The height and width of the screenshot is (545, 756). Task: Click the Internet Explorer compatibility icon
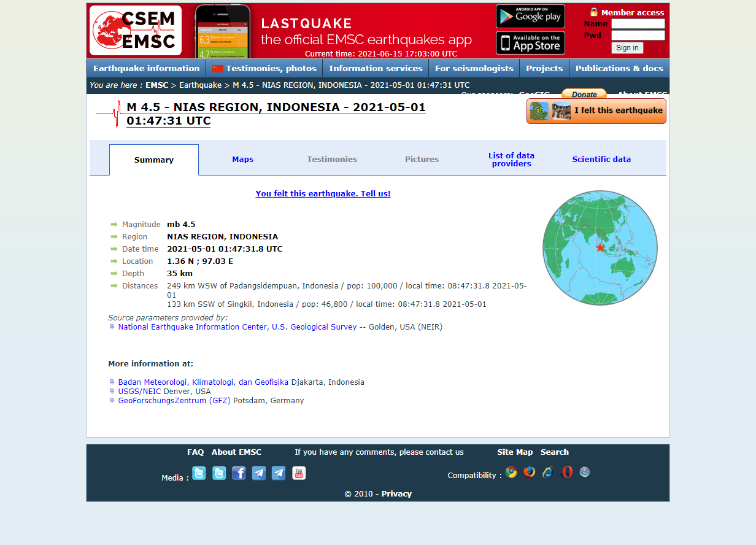click(x=548, y=472)
